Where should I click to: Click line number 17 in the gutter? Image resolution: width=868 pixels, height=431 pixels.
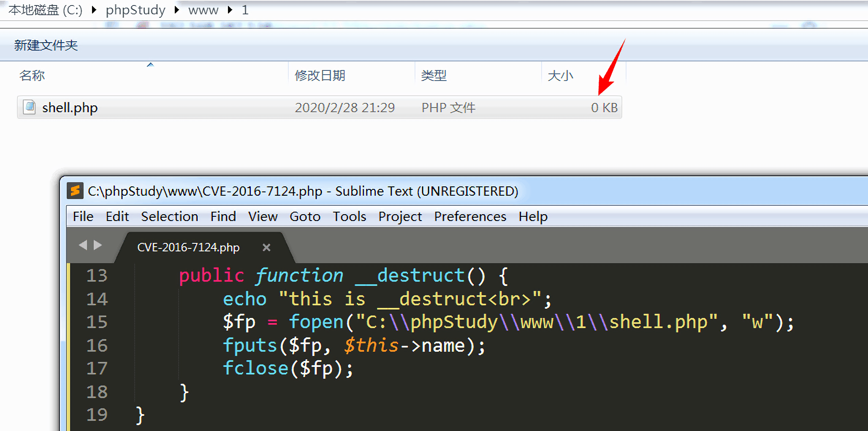click(x=97, y=369)
